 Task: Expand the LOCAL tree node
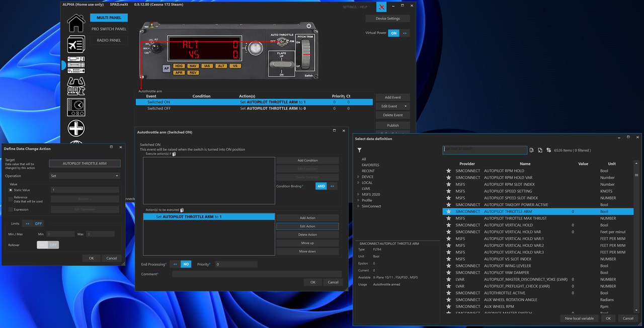(358, 183)
